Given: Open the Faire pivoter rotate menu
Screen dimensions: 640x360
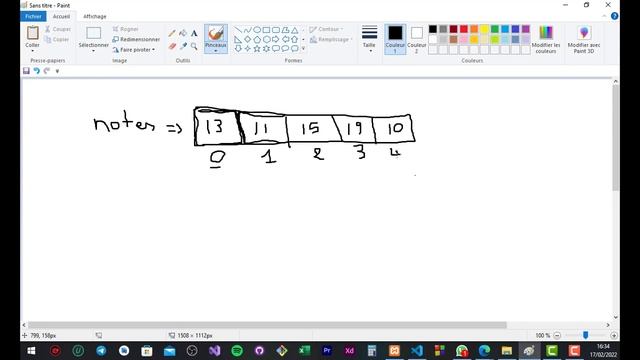Looking at the screenshot, I should point(134,50).
